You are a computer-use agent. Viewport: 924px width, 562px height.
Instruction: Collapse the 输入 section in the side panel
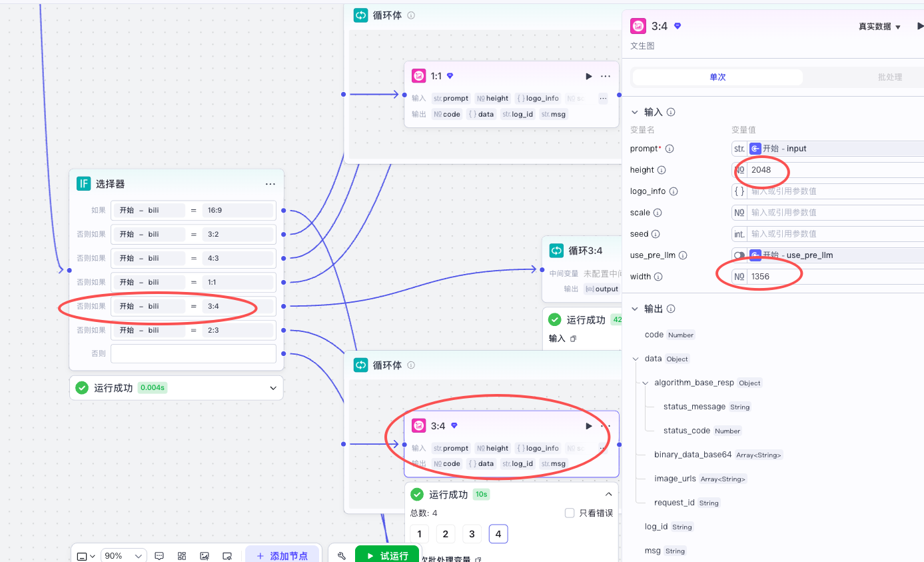coord(634,113)
